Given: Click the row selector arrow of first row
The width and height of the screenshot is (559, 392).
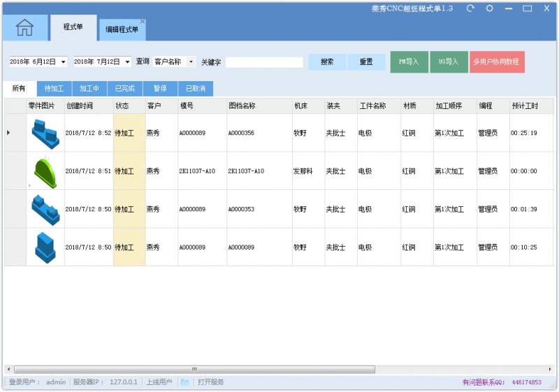Looking at the screenshot, I should (8, 133).
